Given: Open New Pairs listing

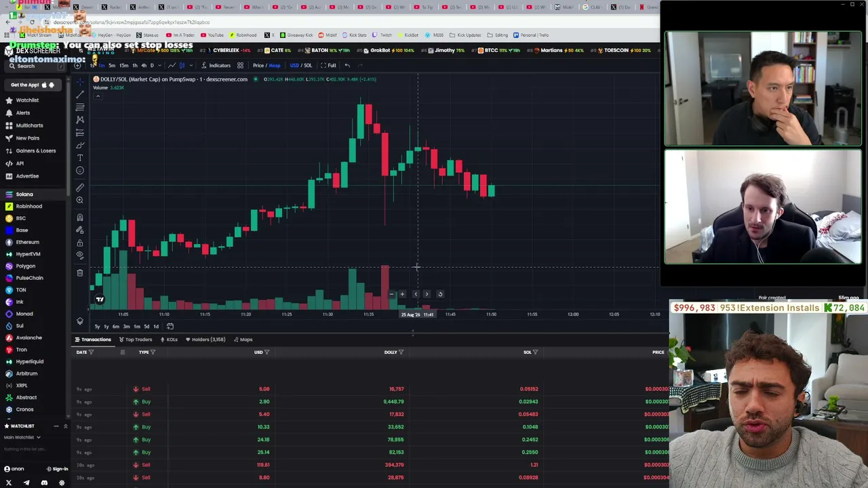Looking at the screenshot, I should (28, 138).
